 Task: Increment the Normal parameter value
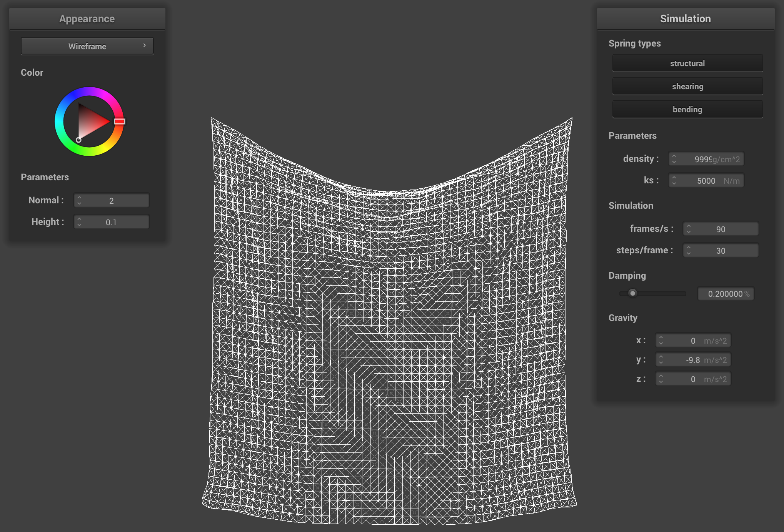(x=80, y=198)
